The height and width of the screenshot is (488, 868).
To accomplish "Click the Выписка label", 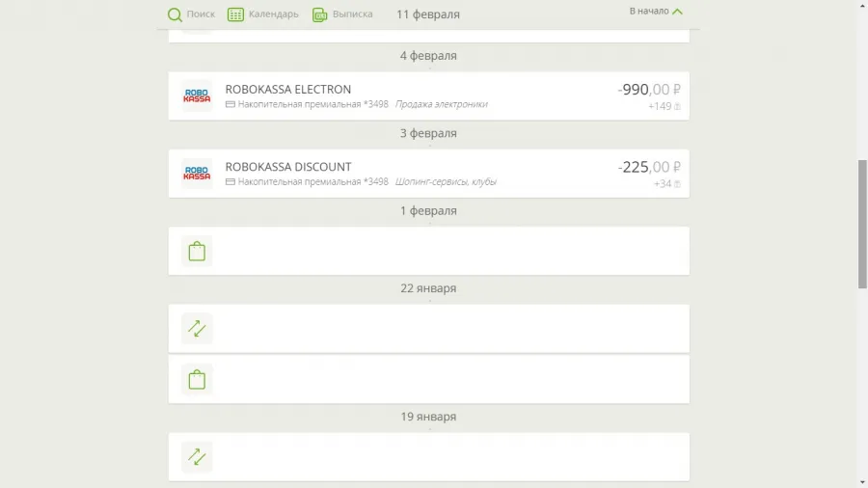I will coord(353,14).
